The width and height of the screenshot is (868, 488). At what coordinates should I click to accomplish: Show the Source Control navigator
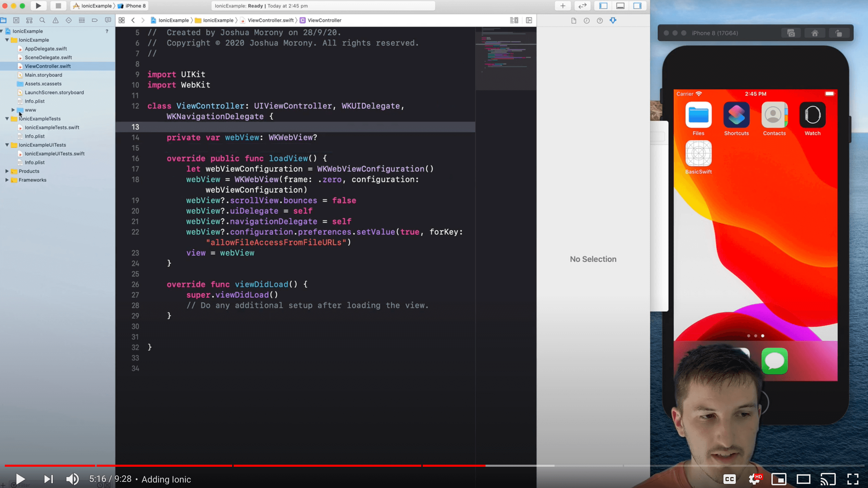(16, 20)
